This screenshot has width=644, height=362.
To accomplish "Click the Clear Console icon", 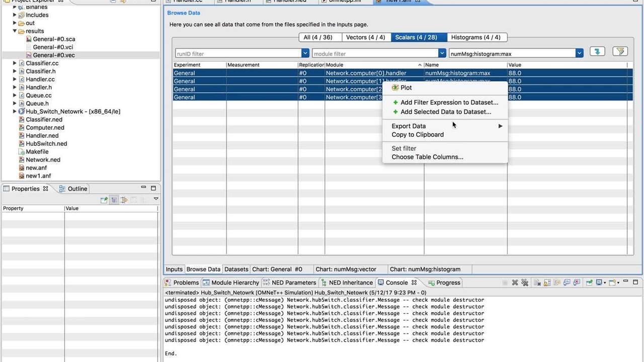I will coord(537,283).
